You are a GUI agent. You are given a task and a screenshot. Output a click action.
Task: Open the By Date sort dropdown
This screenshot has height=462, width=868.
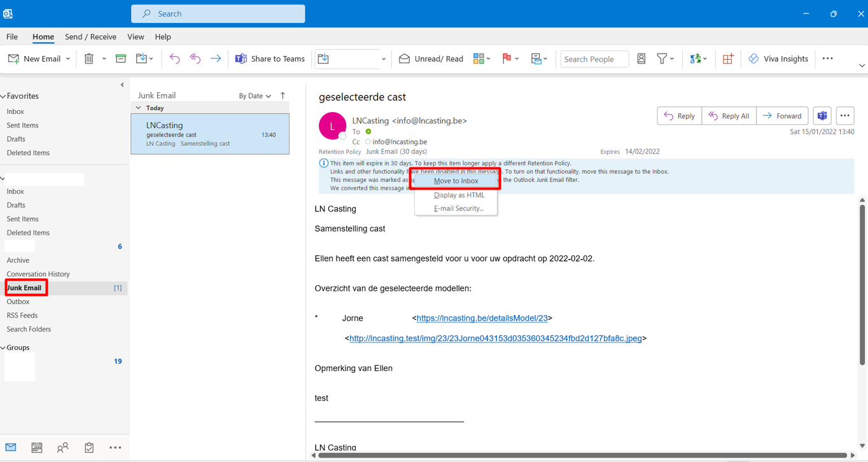(x=255, y=96)
